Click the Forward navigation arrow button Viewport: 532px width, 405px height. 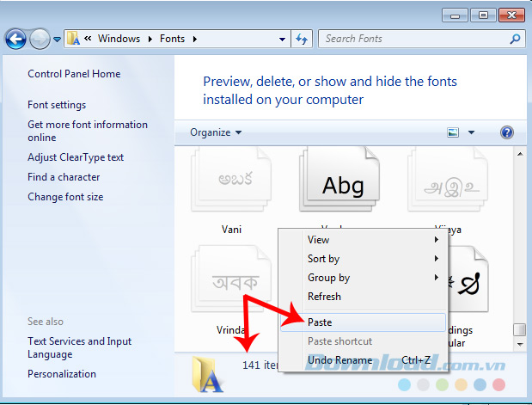coord(39,39)
